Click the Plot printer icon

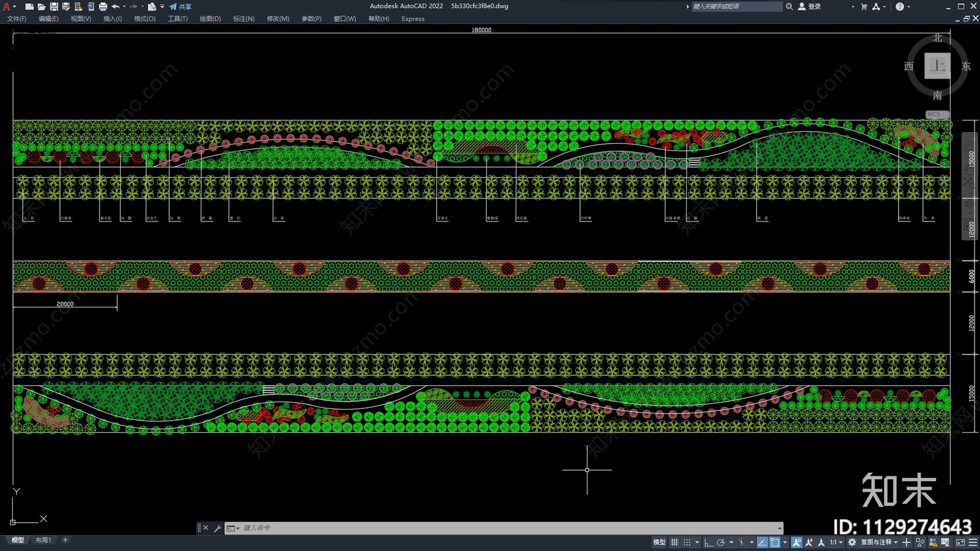[103, 7]
